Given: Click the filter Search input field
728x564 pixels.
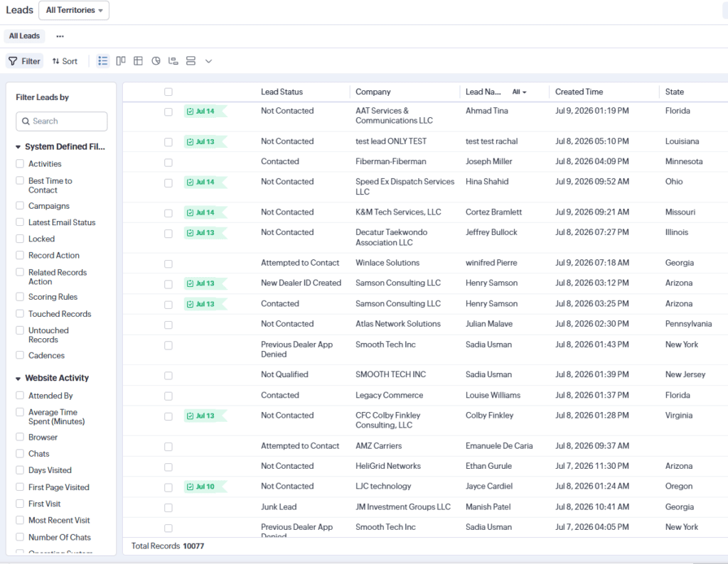Looking at the screenshot, I should 62,121.
